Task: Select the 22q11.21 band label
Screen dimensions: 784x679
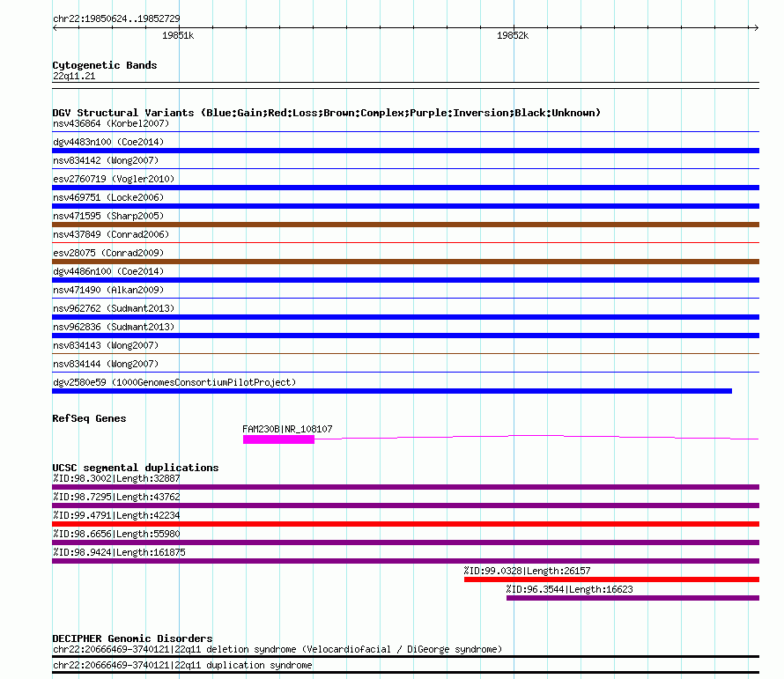Action: tap(74, 76)
